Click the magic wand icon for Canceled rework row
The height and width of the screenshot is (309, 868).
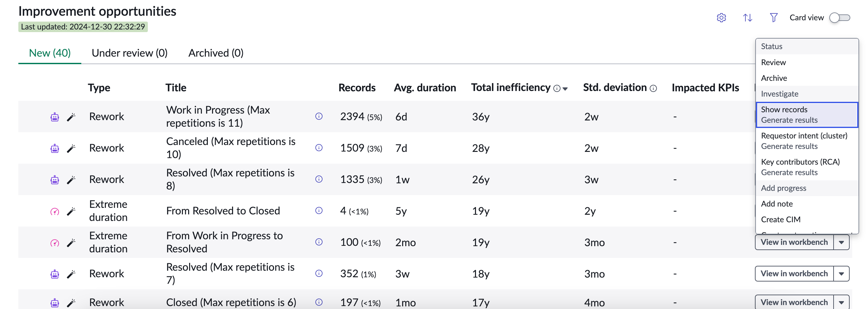(71, 148)
